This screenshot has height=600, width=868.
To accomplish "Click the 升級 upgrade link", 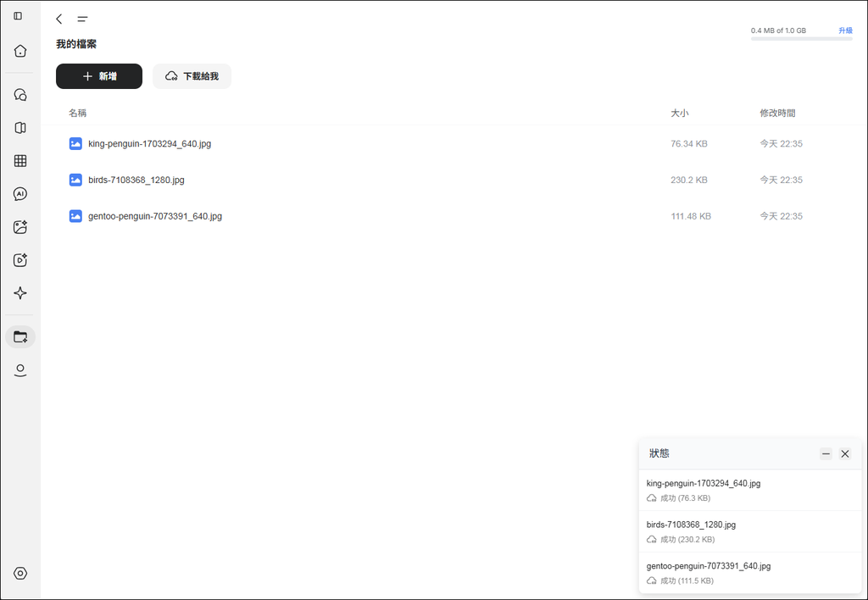I will click(845, 31).
